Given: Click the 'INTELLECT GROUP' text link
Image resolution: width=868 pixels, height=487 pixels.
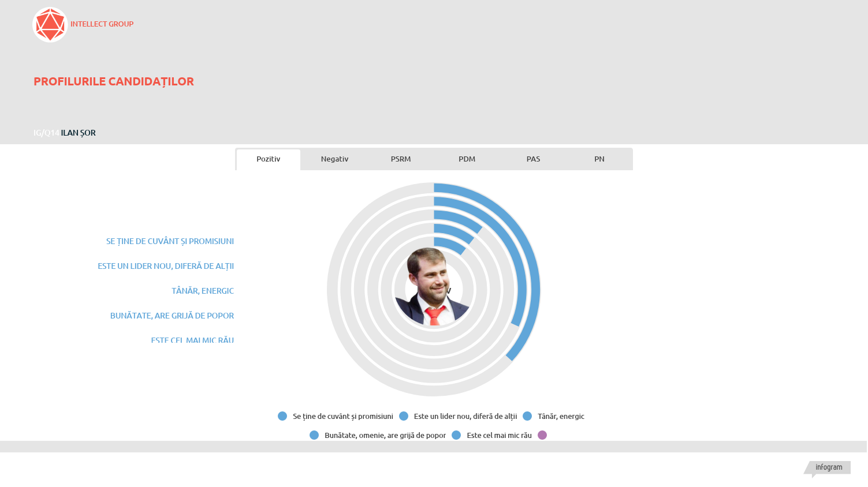Looking at the screenshot, I should (102, 24).
